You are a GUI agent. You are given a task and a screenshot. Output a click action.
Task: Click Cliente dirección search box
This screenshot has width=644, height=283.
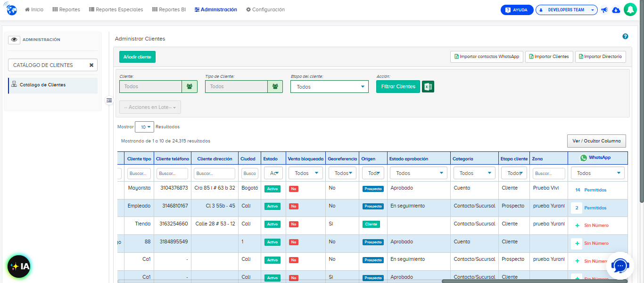215,173
